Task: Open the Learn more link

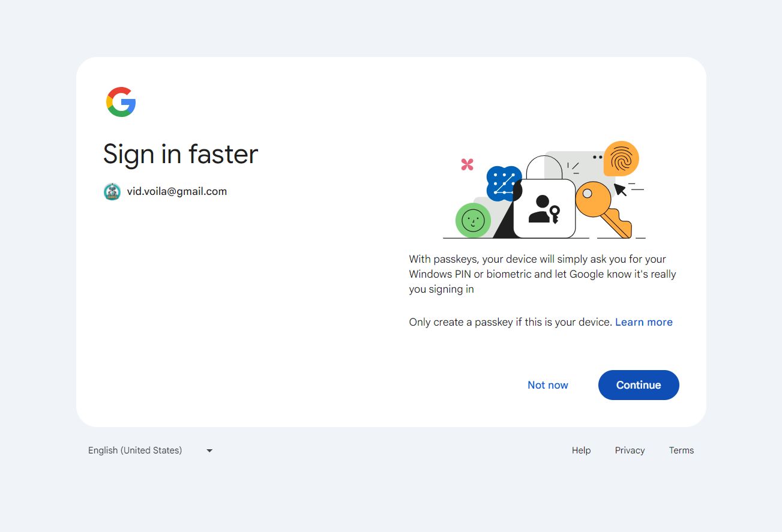Action: (x=643, y=322)
